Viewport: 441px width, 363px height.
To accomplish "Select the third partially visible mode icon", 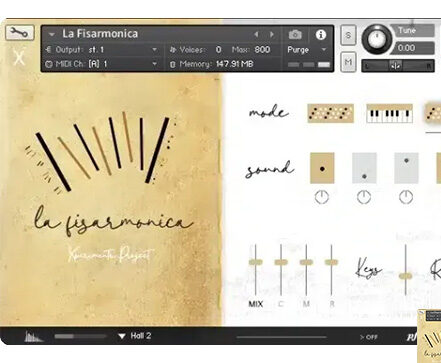I will tap(433, 113).
